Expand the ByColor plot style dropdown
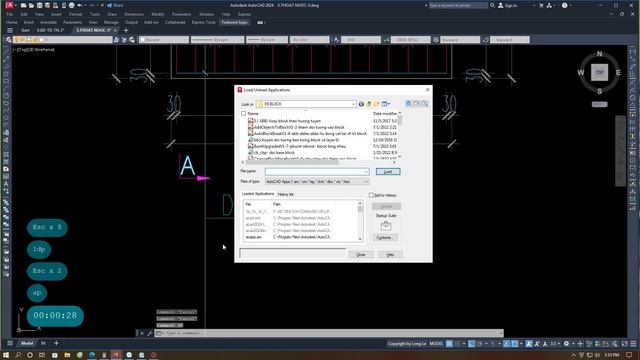640x360 pixels. 309,40
